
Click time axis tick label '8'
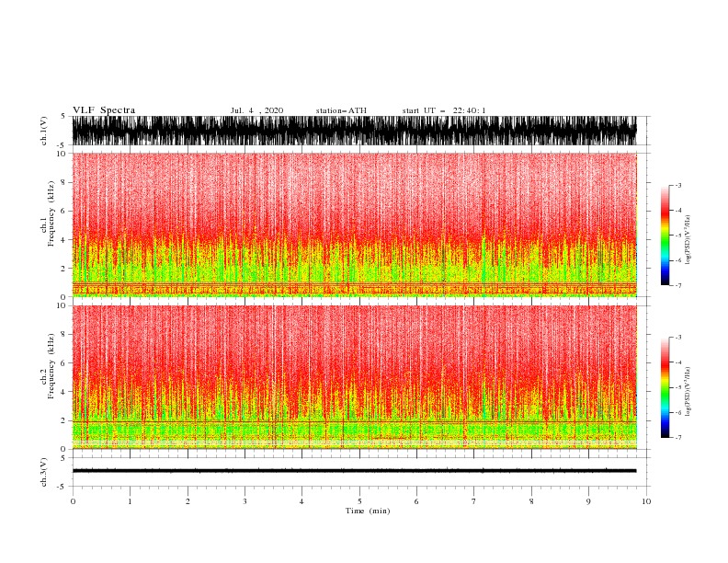pyautogui.click(x=531, y=501)
